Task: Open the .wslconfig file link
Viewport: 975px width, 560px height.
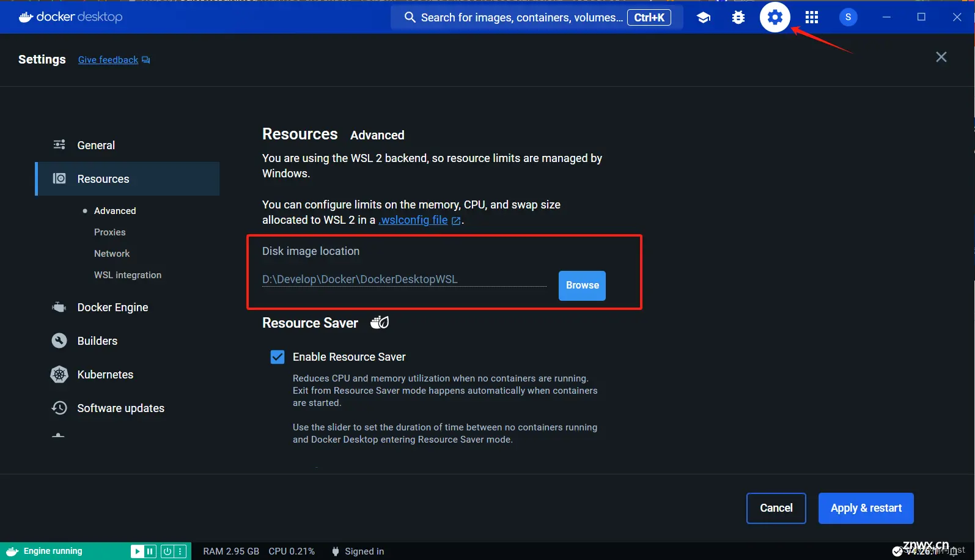Action: (413, 220)
